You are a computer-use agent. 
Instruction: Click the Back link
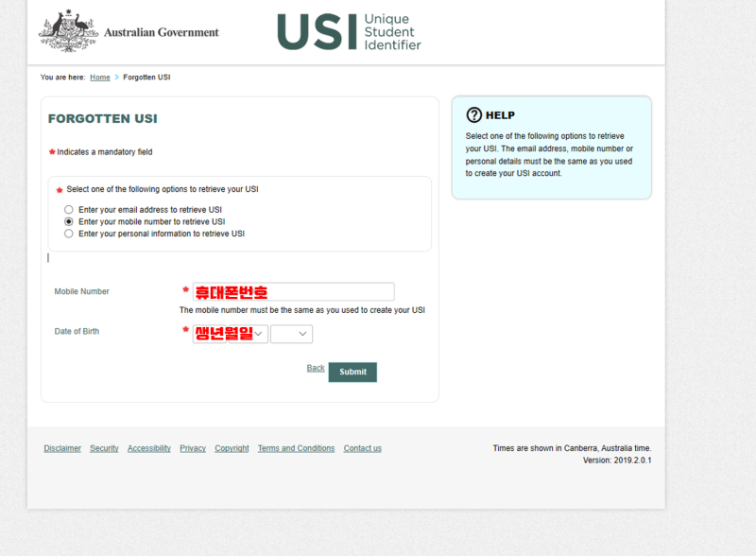click(x=316, y=368)
